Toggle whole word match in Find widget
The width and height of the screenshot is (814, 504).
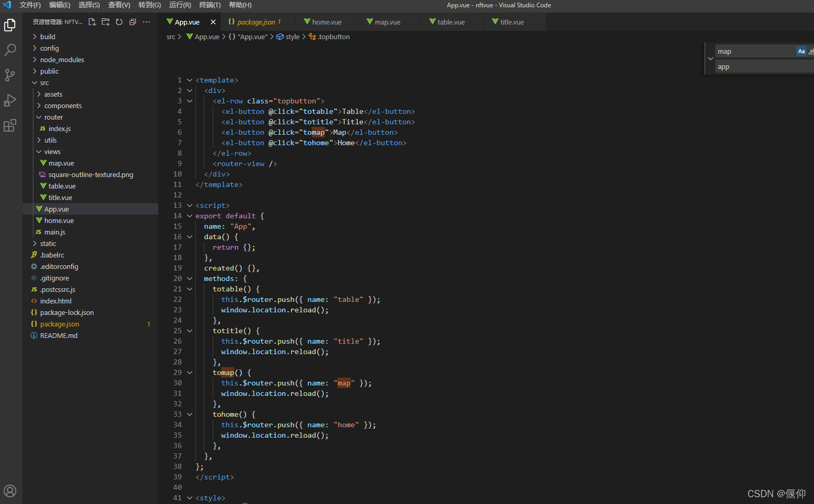pos(811,51)
